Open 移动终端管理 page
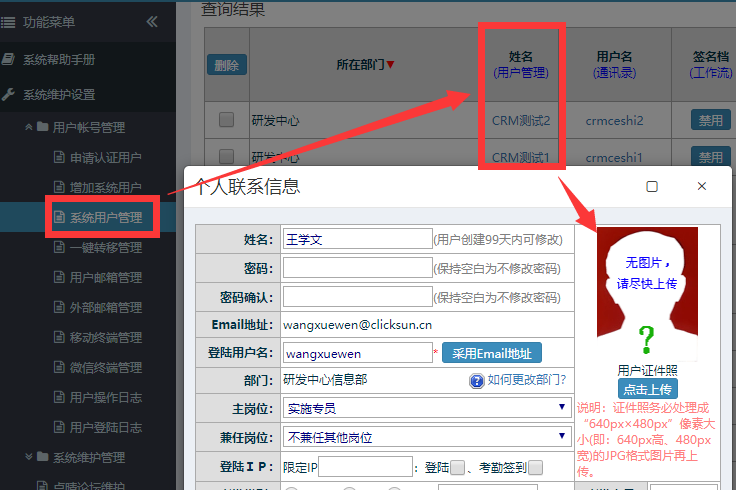Viewport: 736px width, 490px height. 105,337
